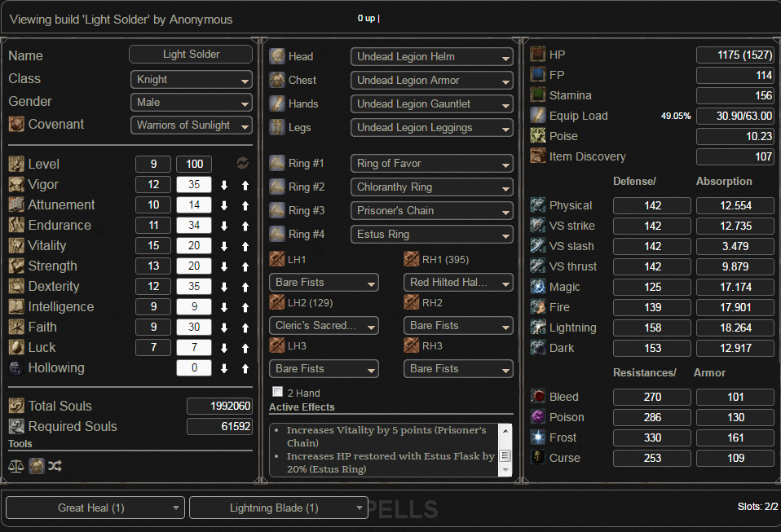Decrease Vigor with its down arrow

coord(224,185)
